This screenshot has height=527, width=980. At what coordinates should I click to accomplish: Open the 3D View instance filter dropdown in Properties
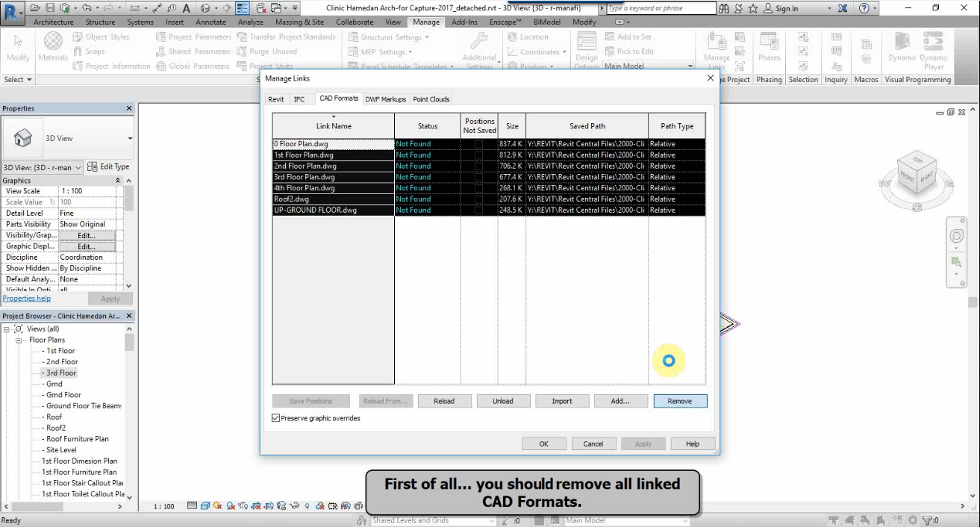point(78,167)
